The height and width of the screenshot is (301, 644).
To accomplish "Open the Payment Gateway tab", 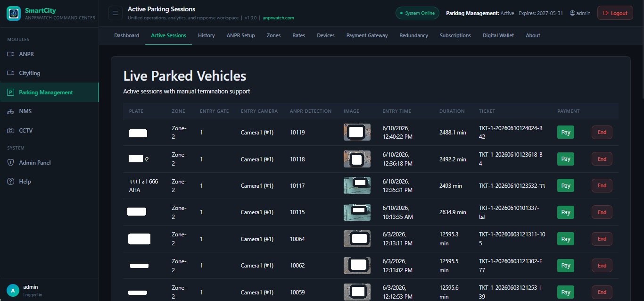I will coord(367,35).
